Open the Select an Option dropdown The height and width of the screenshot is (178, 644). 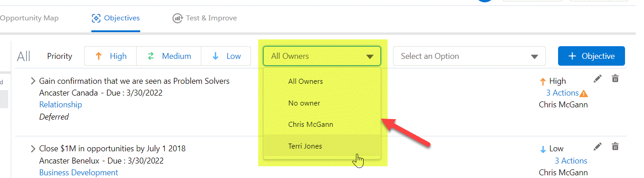point(469,56)
